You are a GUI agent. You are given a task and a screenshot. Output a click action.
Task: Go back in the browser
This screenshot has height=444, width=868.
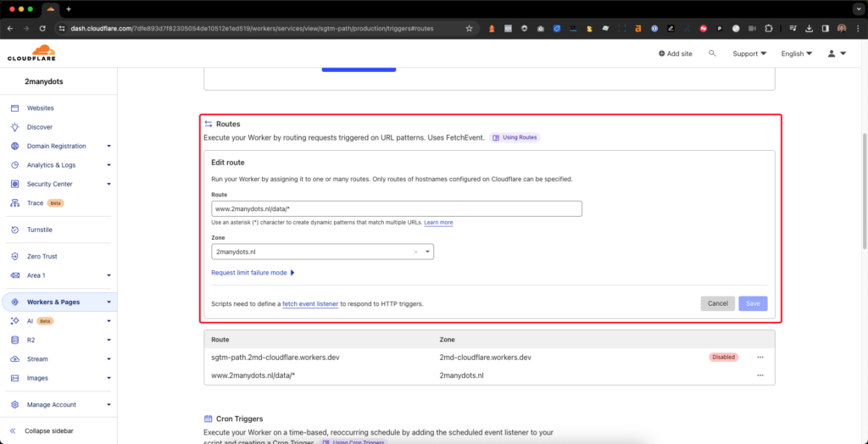[x=10, y=28]
